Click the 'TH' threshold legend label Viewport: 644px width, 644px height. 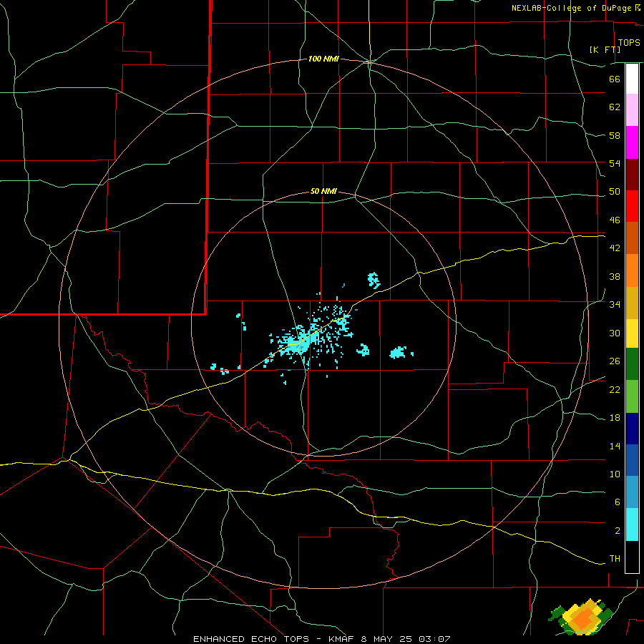pyautogui.click(x=615, y=559)
